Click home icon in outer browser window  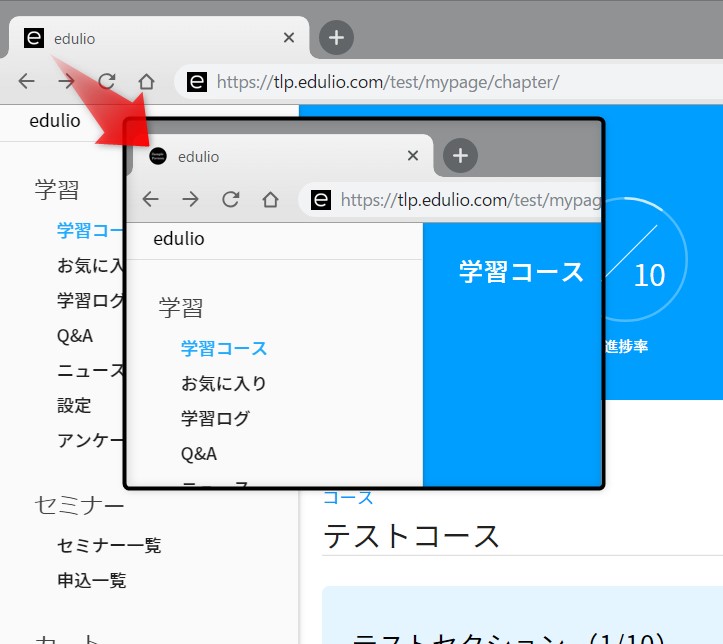pyautogui.click(x=147, y=81)
